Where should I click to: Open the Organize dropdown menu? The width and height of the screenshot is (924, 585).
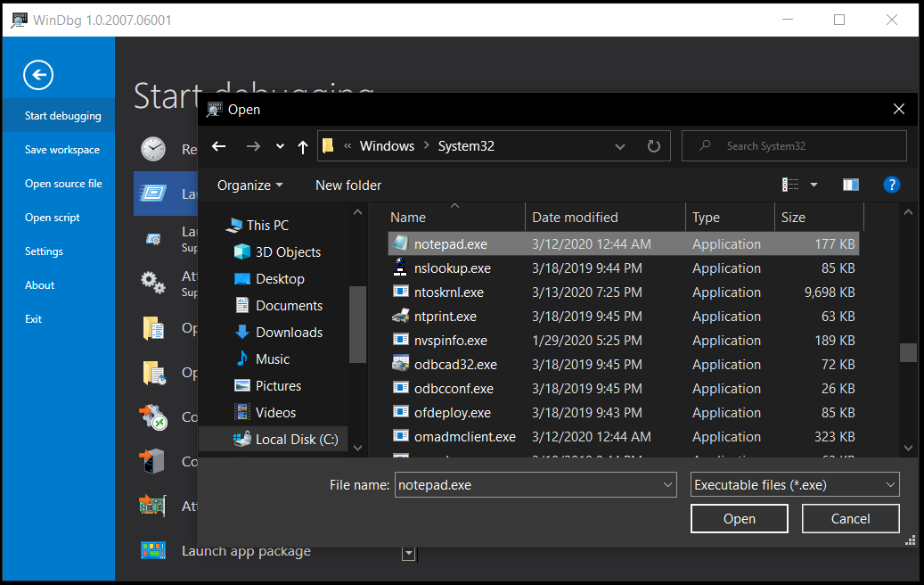point(249,185)
